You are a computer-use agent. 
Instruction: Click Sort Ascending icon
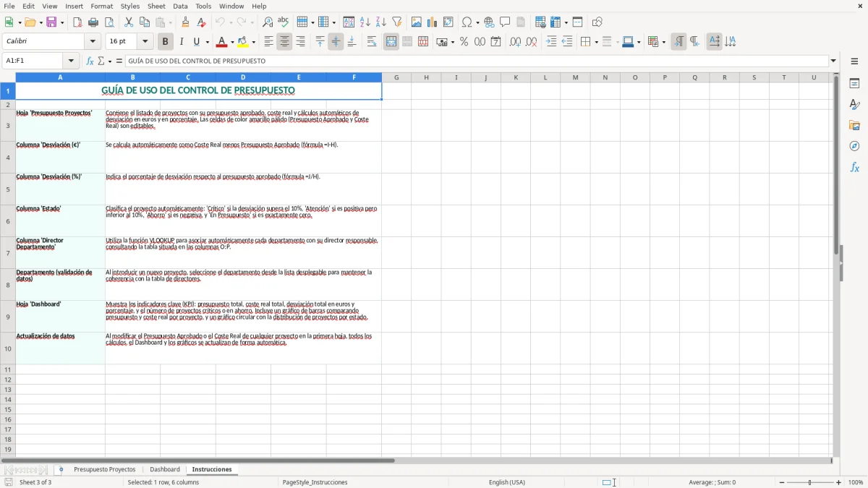[x=365, y=22]
